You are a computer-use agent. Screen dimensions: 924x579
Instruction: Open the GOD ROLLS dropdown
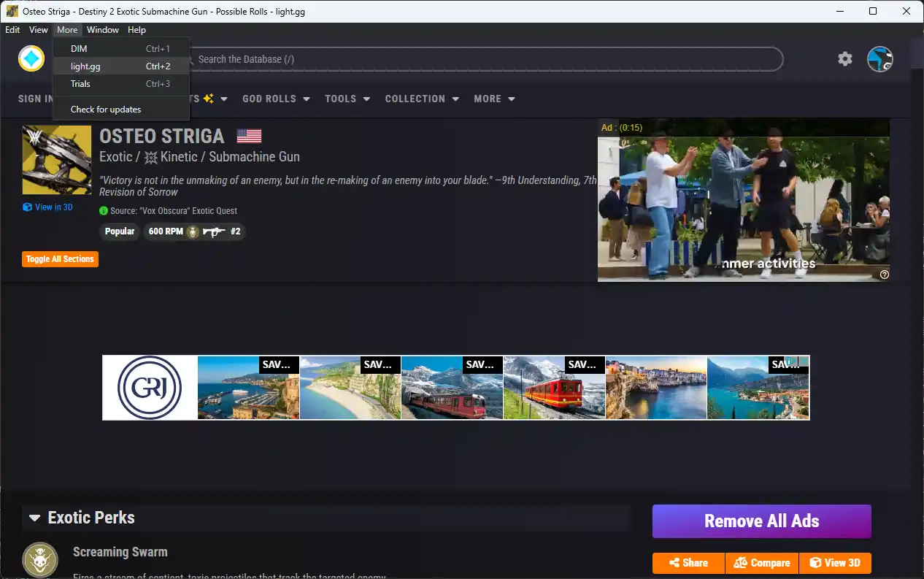pyautogui.click(x=276, y=99)
